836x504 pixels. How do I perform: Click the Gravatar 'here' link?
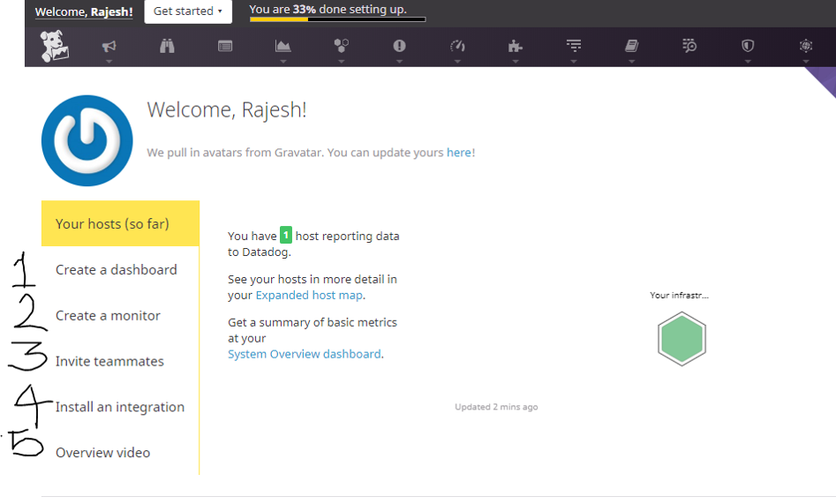click(x=459, y=153)
